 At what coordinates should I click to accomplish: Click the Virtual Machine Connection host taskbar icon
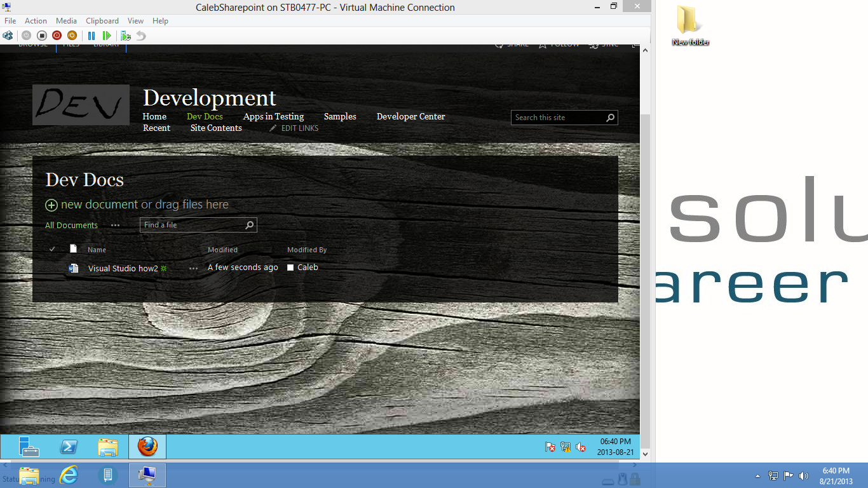point(147,475)
